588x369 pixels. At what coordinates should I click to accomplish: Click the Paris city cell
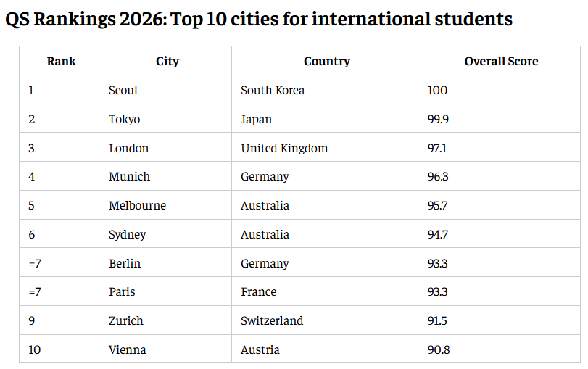coord(165,291)
